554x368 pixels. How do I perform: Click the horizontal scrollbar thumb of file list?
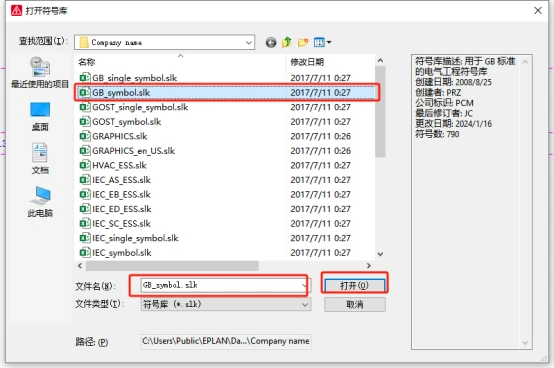point(172,266)
